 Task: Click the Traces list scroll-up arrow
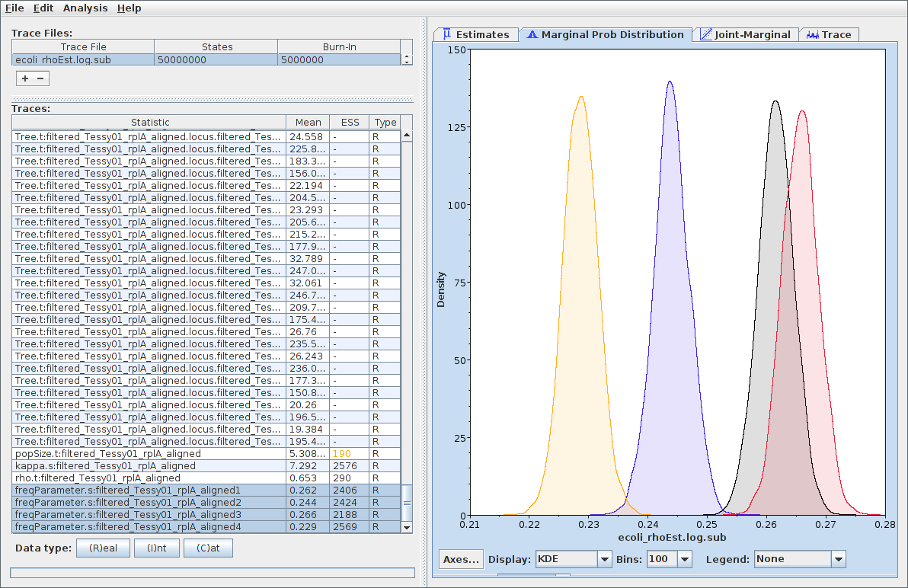(x=407, y=136)
